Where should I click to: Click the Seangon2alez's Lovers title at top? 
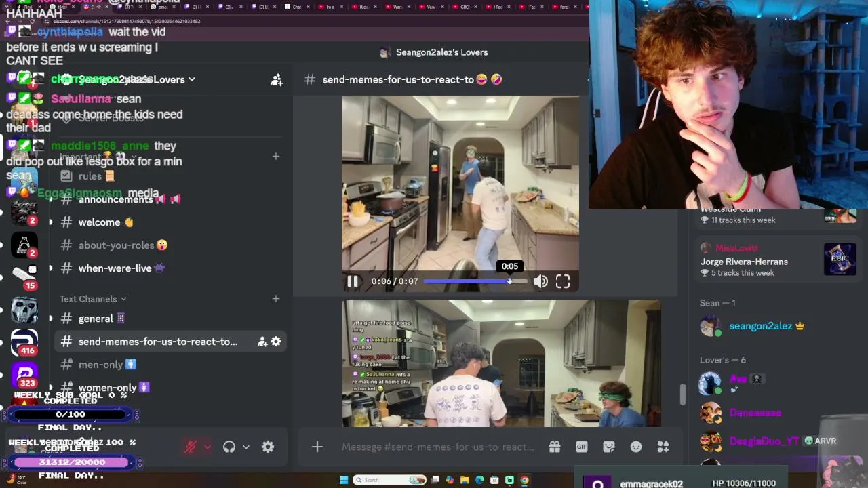pyautogui.click(x=441, y=52)
